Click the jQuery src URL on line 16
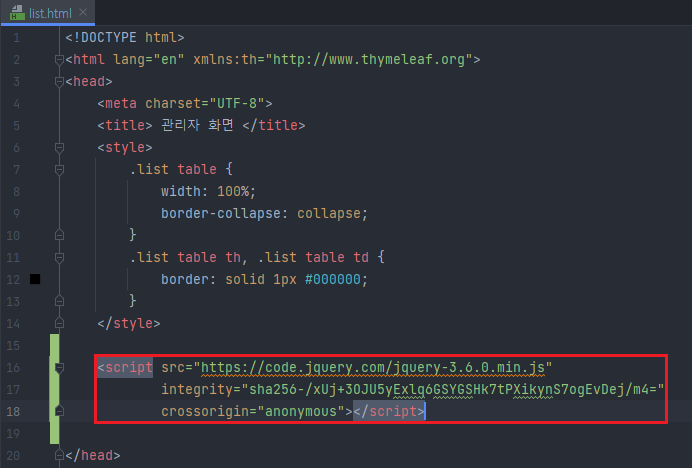The image size is (692, 468). [x=373, y=367]
